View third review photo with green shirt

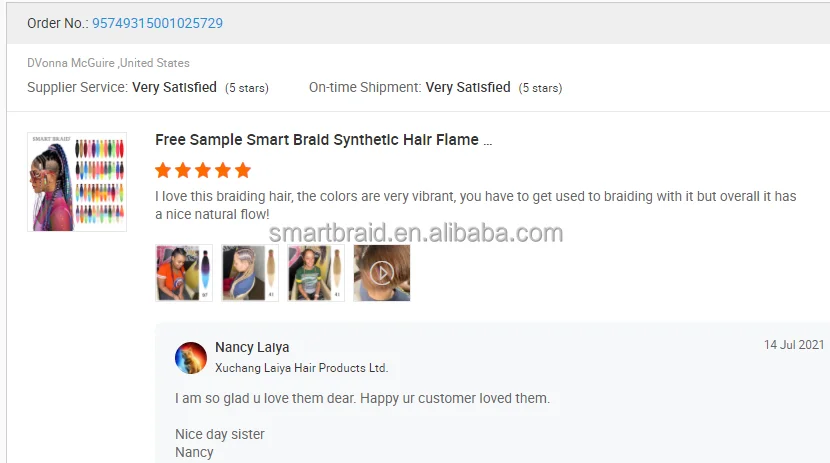(x=316, y=273)
